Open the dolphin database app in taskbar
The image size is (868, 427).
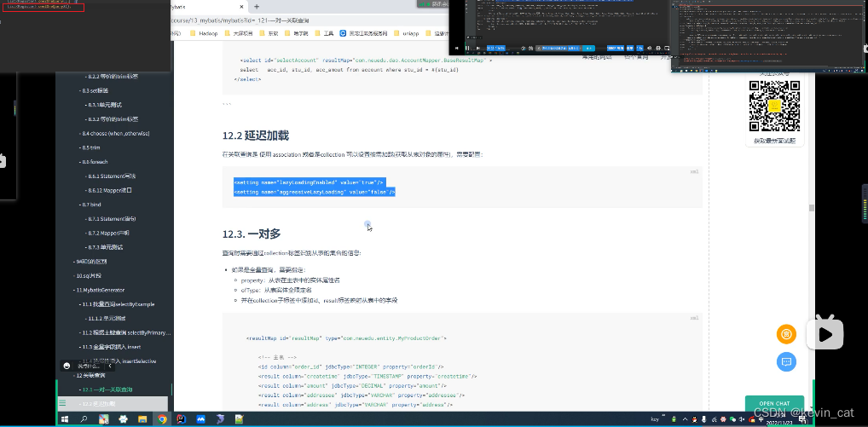(x=220, y=418)
